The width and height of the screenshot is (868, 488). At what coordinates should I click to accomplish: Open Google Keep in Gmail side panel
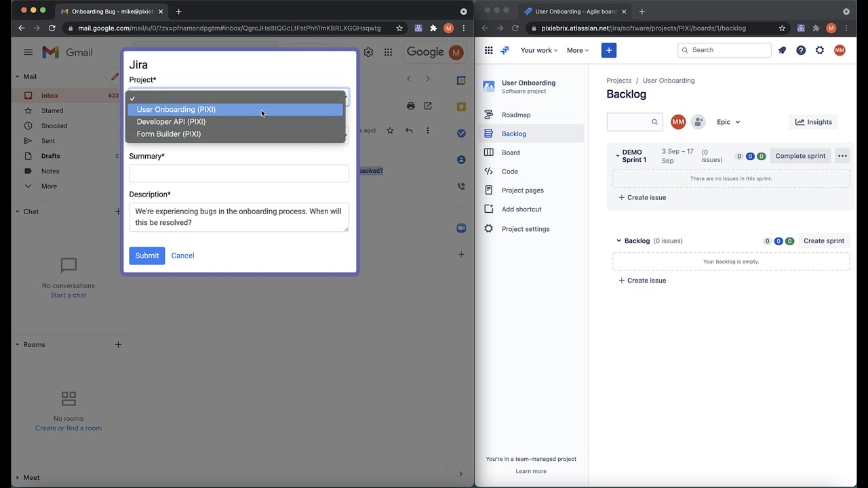point(461,107)
